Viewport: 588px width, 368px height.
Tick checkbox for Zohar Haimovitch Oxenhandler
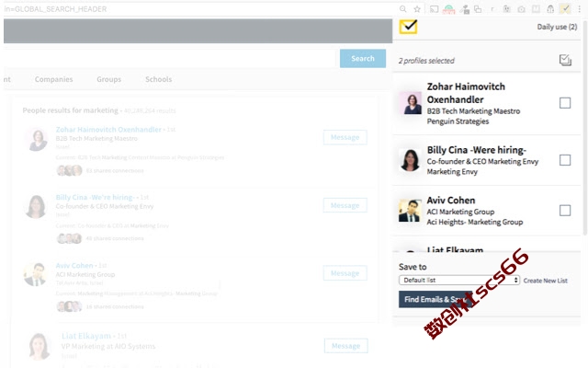[x=565, y=103]
